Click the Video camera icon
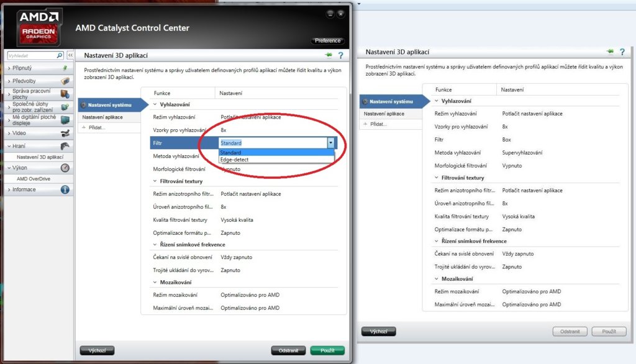The image size is (636, 364). (65, 133)
